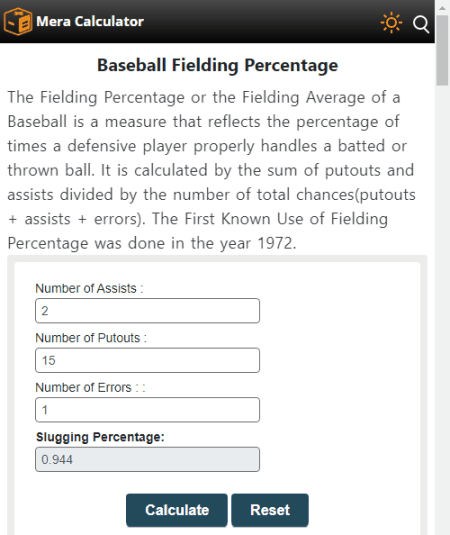Screen dimensions: 450x535
Task: Click the Baseball Fielding Percentage heading
Action: pos(218,65)
